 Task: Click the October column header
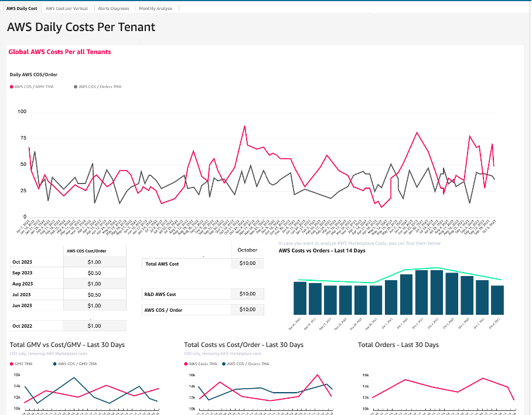click(247, 250)
